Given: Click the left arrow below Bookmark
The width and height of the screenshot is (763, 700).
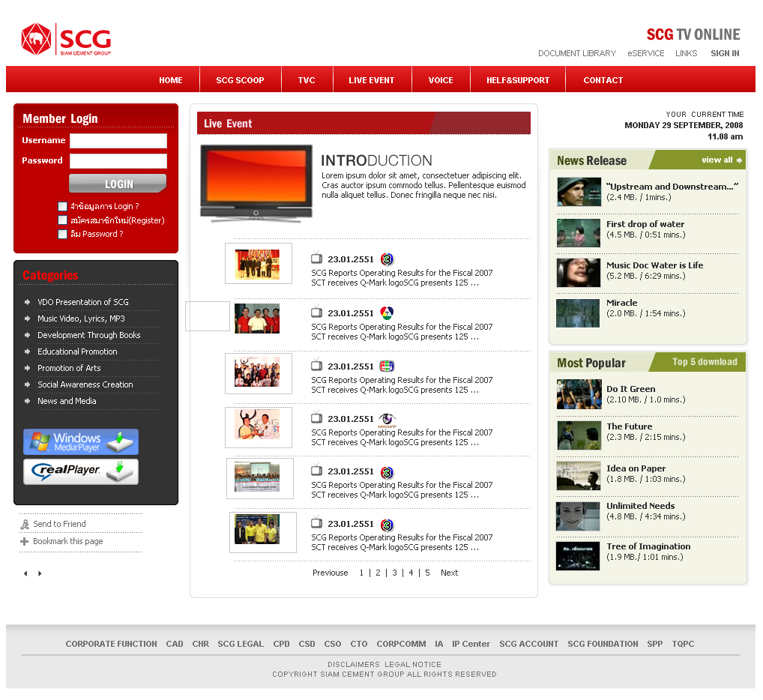Looking at the screenshot, I should click(x=25, y=574).
